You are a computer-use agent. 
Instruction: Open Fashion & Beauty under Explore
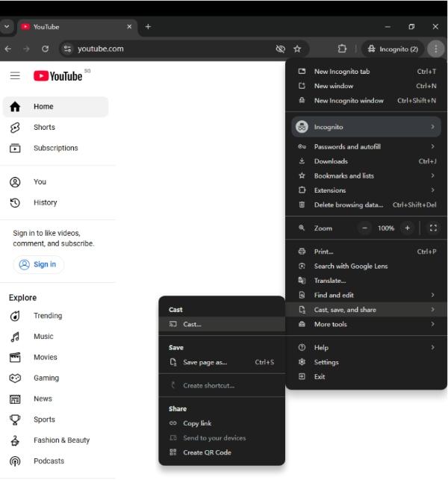click(55, 440)
